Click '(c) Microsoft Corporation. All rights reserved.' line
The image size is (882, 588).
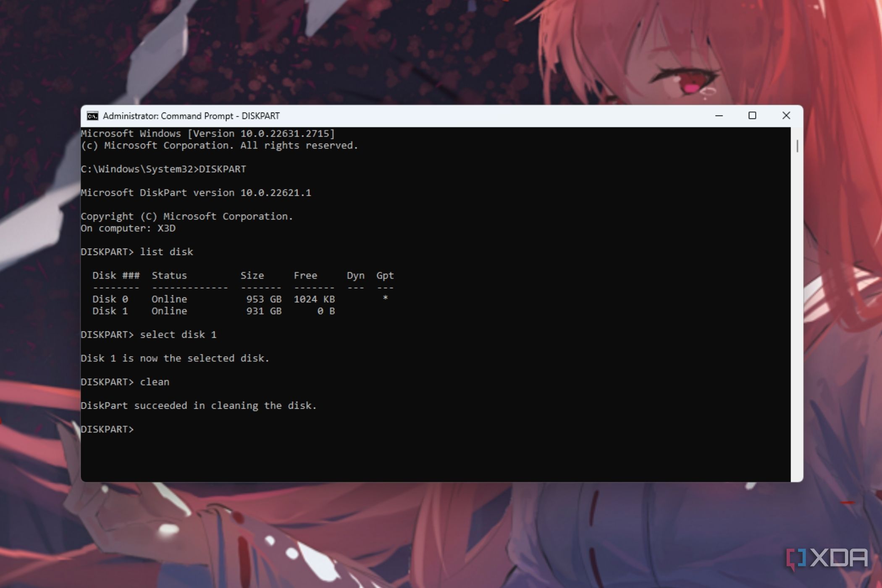(x=219, y=145)
